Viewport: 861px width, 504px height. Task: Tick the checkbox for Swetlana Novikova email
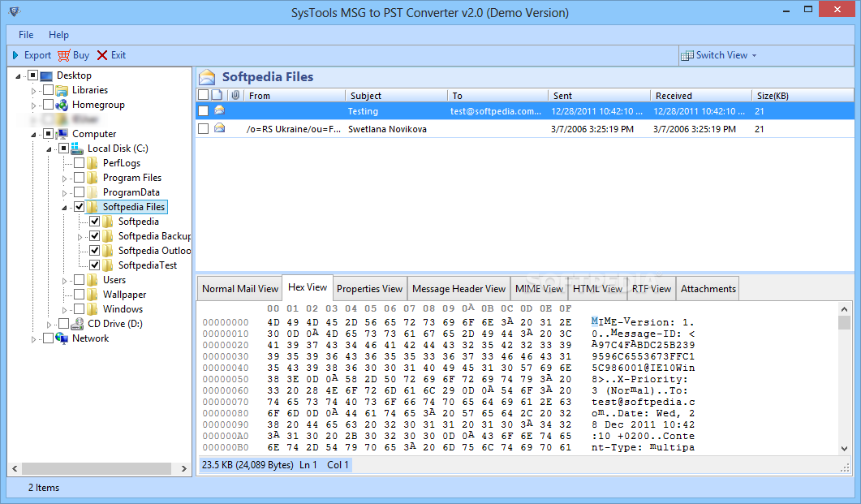(203, 128)
